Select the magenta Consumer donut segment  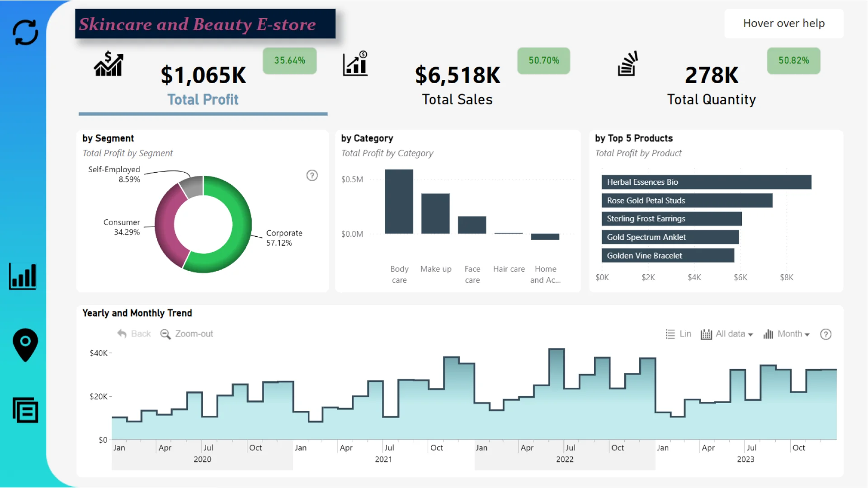pyautogui.click(x=165, y=228)
